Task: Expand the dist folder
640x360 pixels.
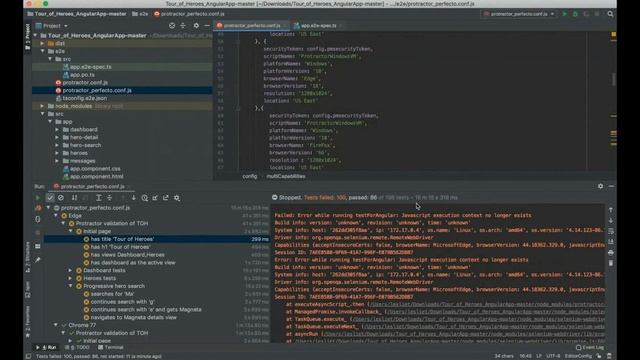Action: coord(42,43)
